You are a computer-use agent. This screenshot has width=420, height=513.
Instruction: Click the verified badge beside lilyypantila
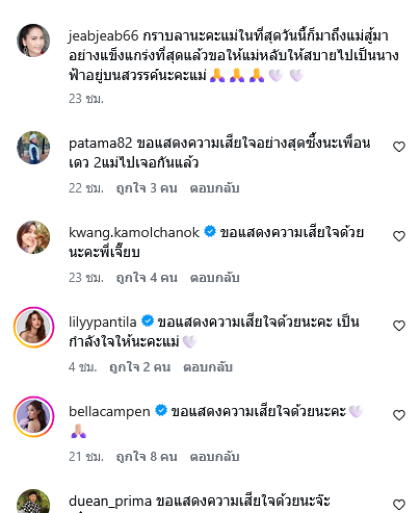click(x=148, y=321)
